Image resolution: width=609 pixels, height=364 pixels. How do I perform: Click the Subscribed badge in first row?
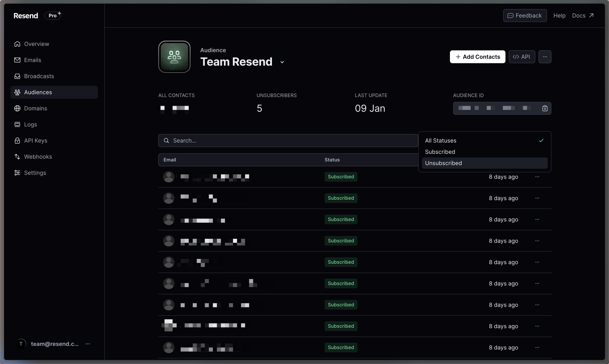pyautogui.click(x=341, y=177)
